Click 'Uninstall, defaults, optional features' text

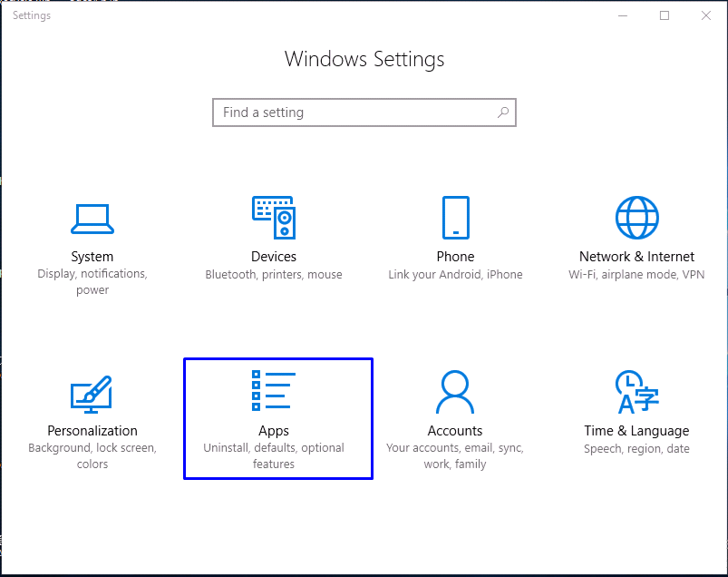[x=274, y=455]
